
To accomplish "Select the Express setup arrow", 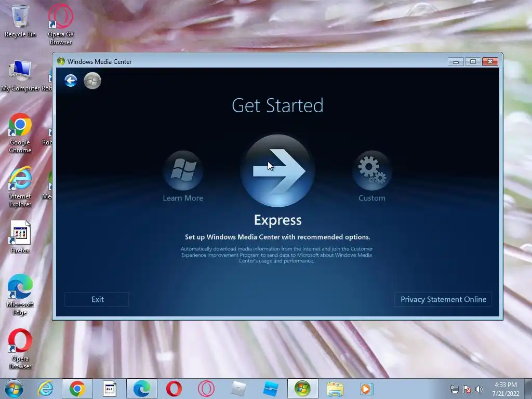I will (277, 170).
